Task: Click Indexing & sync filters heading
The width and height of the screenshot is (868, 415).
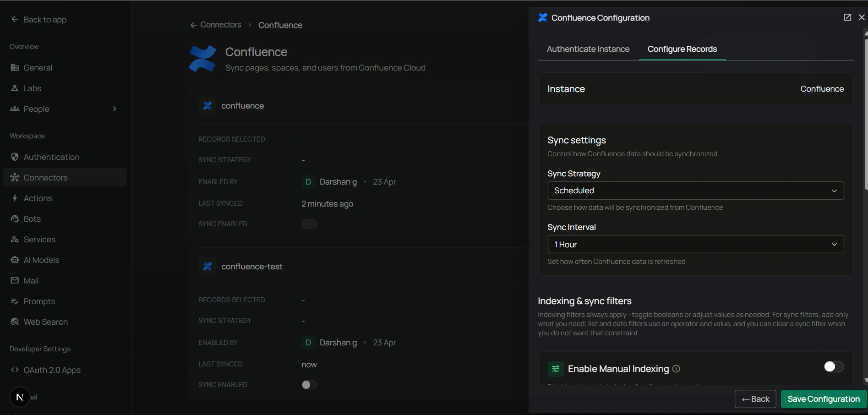Action: [584, 301]
